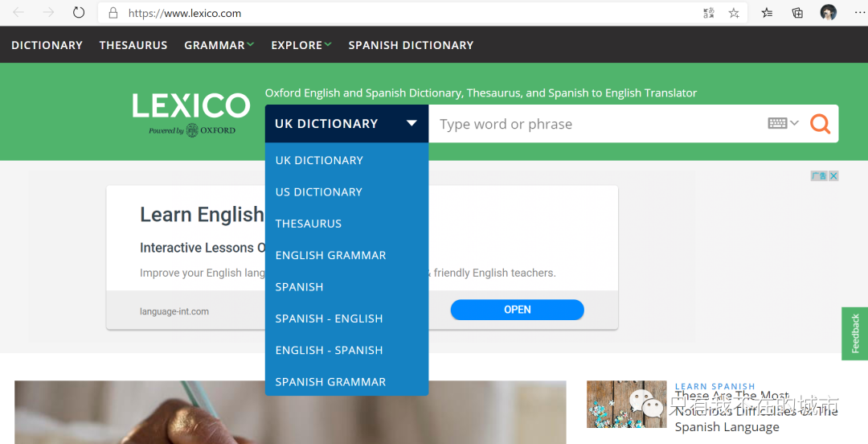The image size is (868, 444).
Task: Click the browser back arrow
Action: tap(18, 13)
